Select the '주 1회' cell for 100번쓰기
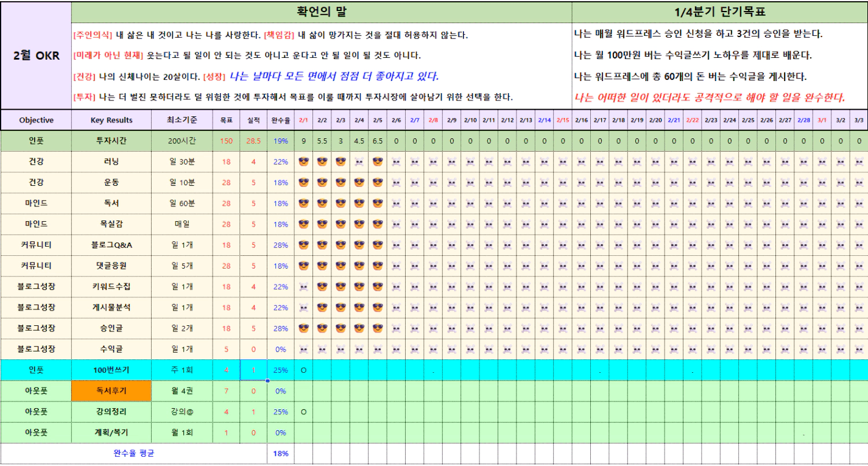Viewport: 868px width, 466px height. 182,370
